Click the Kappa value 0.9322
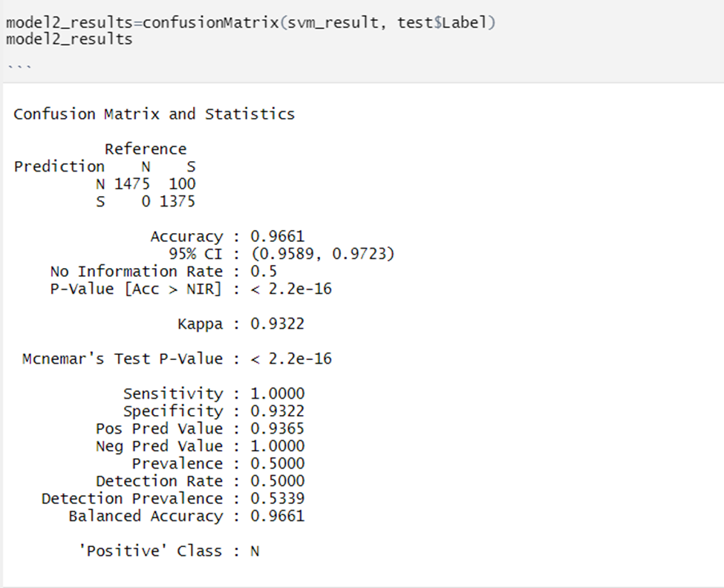 coord(278,324)
